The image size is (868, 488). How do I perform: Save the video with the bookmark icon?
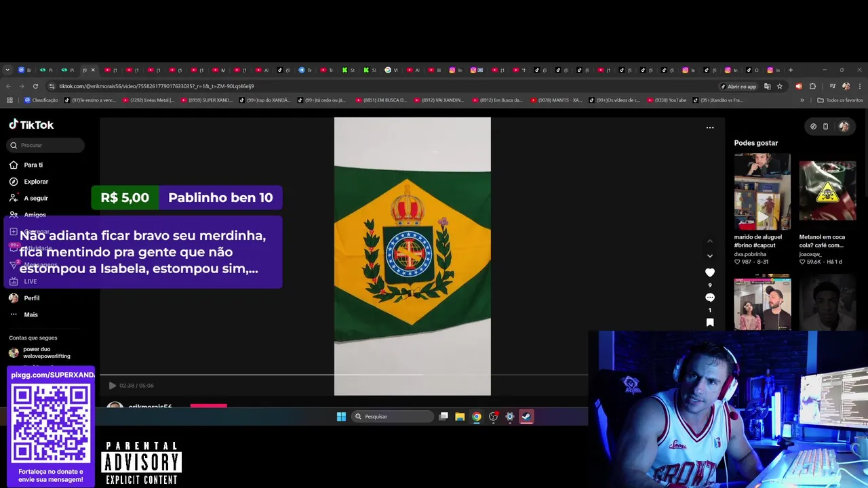point(710,323)
